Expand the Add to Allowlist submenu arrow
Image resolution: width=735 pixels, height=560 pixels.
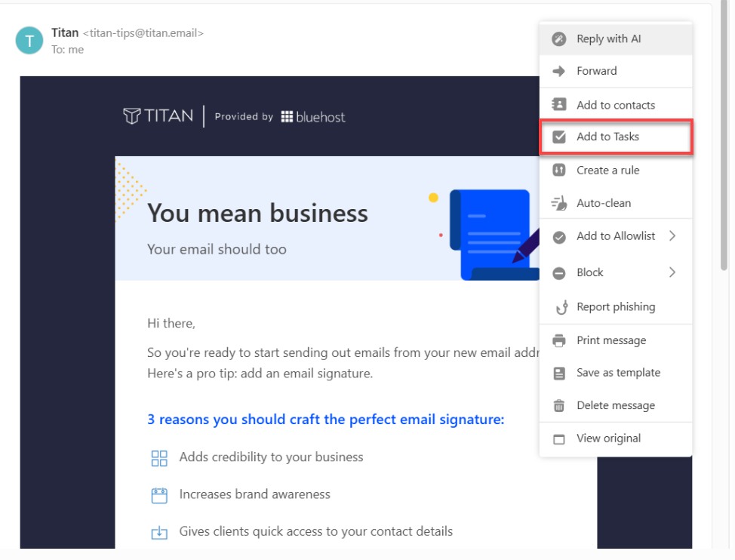pos(672,235)
